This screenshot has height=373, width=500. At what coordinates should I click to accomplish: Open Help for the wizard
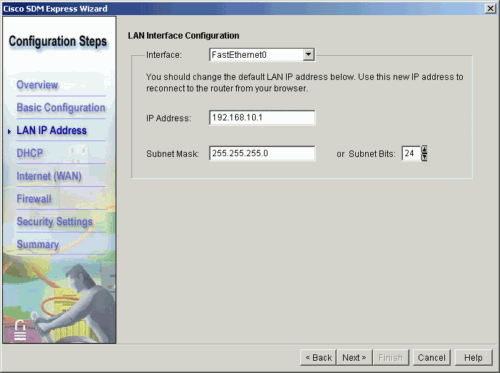[473, 358]
